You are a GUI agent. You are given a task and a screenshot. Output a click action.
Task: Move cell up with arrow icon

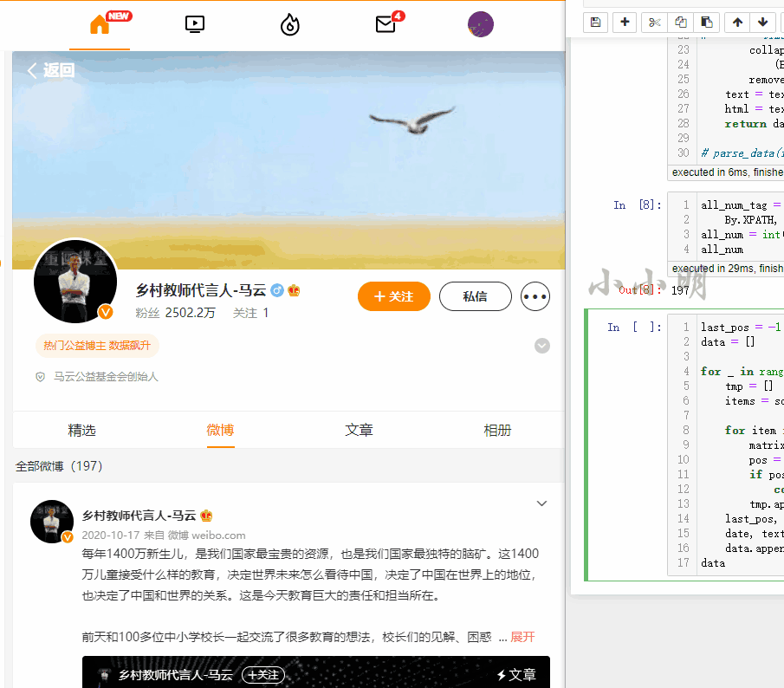point(737,22)
